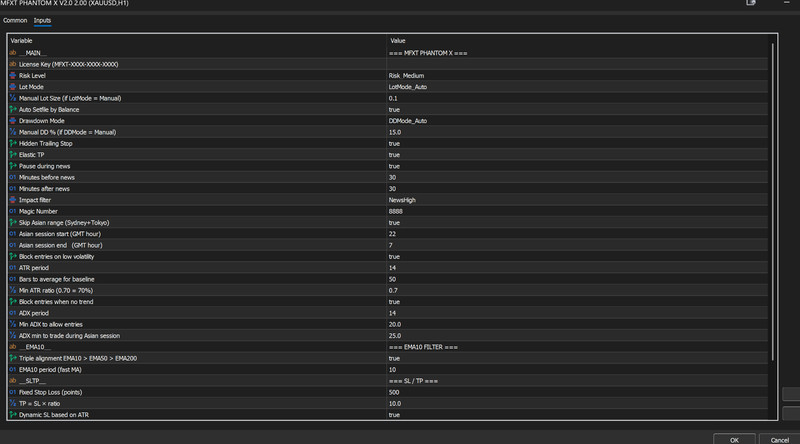Open Impact filter dropdown showing NewsHigh
Viewport: 800px width, 444px height.
tap(577, 200)
